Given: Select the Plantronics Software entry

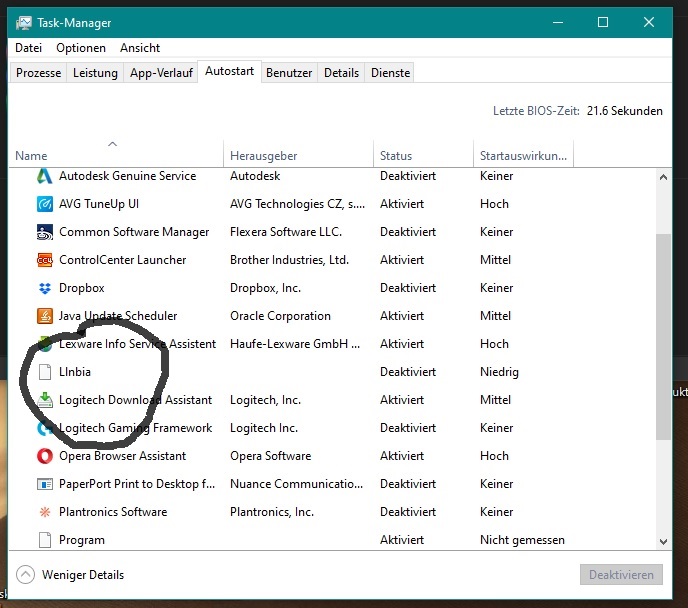Looking at the screenshot, I should tap(113, 512).
